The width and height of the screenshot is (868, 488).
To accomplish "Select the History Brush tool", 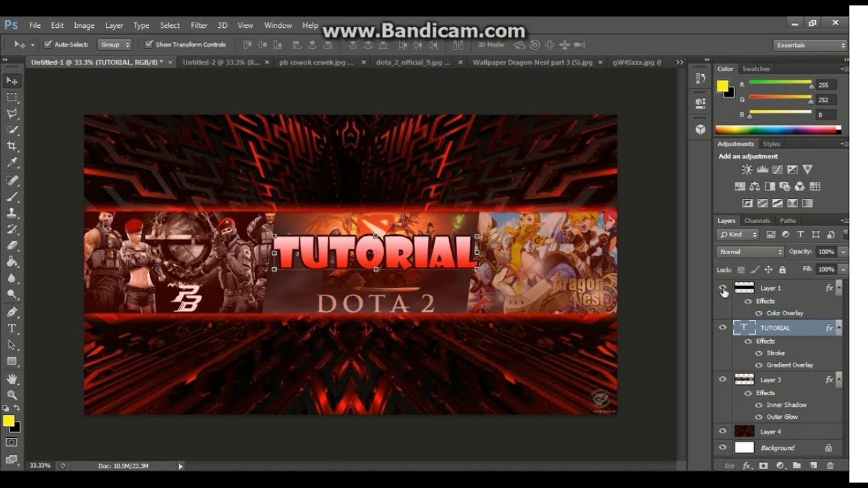I will 12,230.
